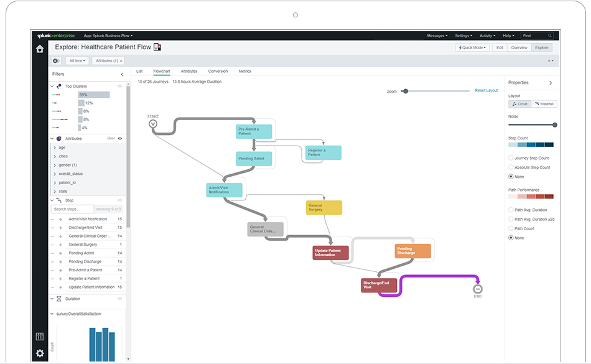Open settings gear in the left sidebar

(40, 353)
